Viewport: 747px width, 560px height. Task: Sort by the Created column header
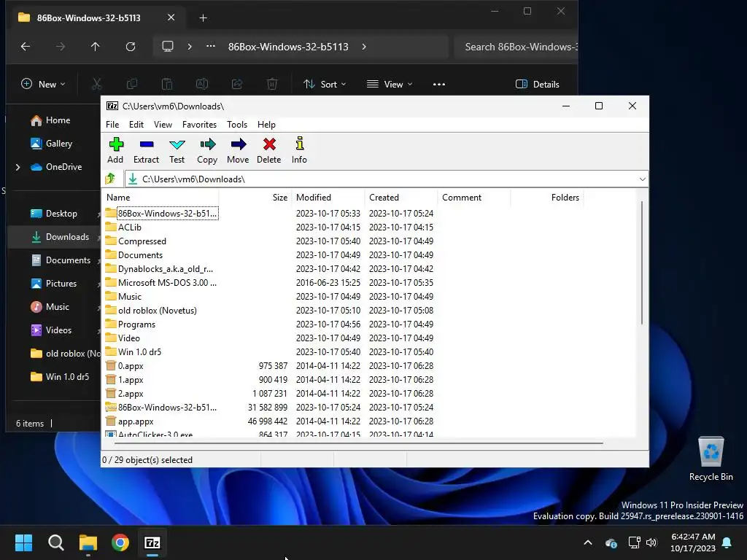(x=401, y=197)
